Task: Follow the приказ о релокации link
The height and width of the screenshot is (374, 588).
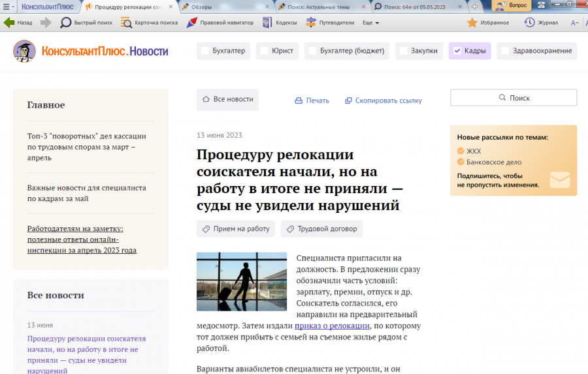Action: [x=331, y=326]
